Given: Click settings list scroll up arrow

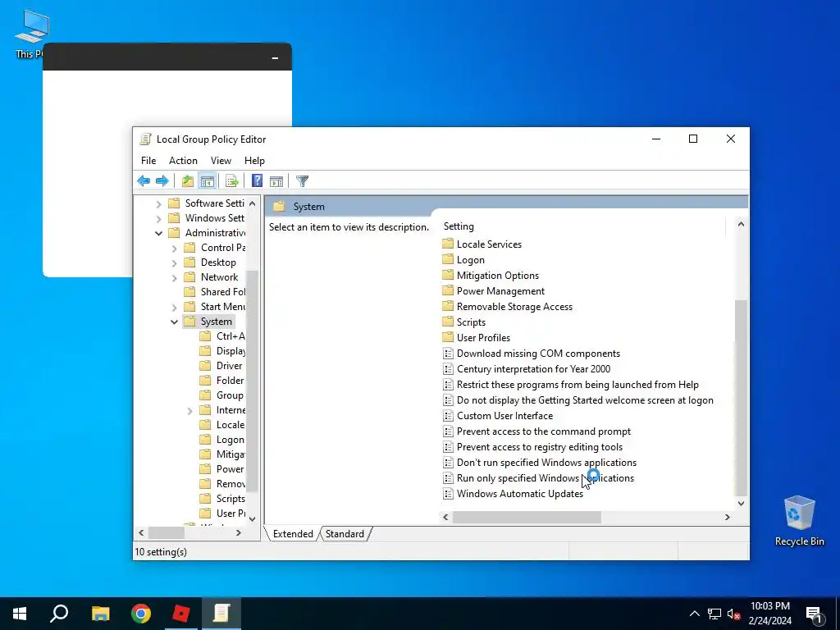Looking at the screenshot, I should [x=741, y=225].
